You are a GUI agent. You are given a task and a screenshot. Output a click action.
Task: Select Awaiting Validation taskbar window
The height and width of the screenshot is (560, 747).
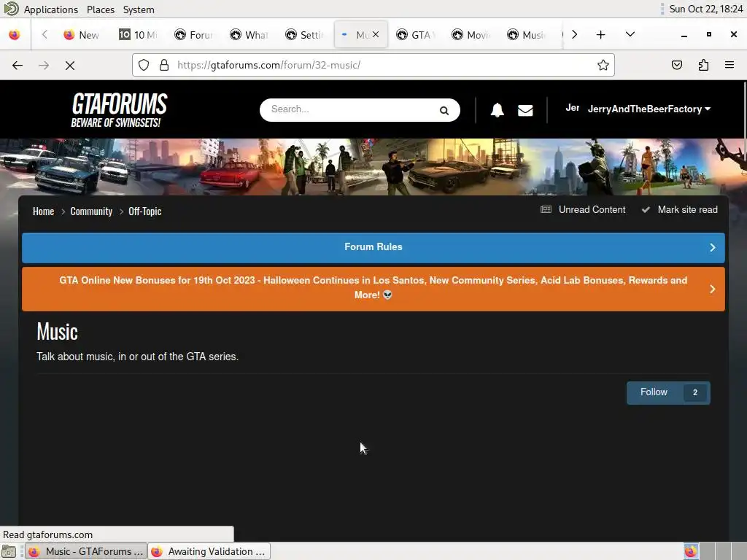209,551
